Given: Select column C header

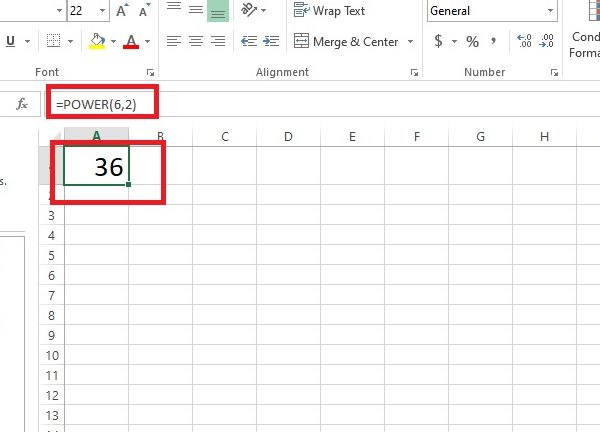Looking at the screenshot, I should (225, 137).
